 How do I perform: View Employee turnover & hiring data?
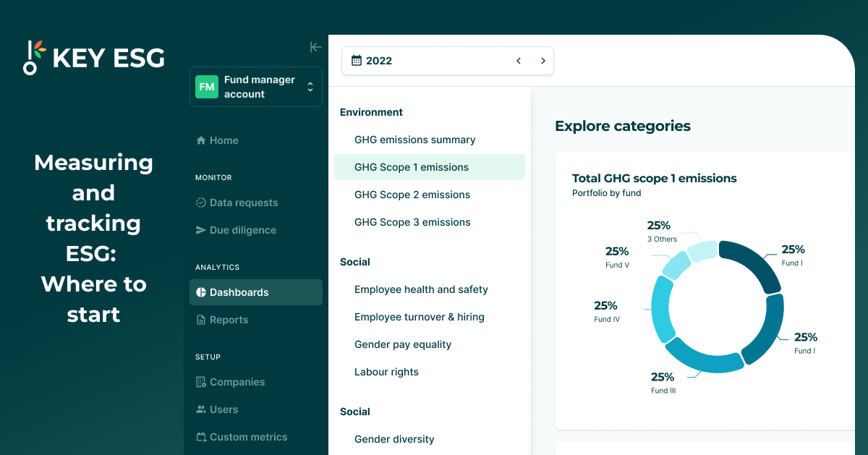click(420, 317)
